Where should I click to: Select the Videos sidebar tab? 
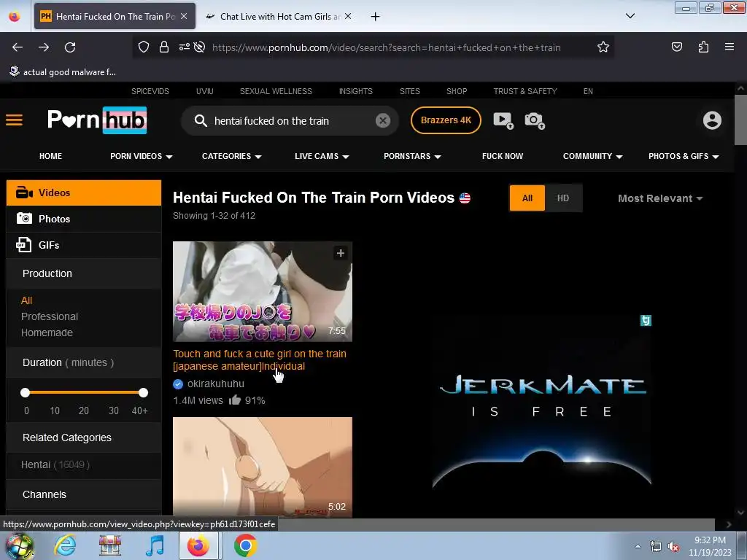click(x=84, y=192)
